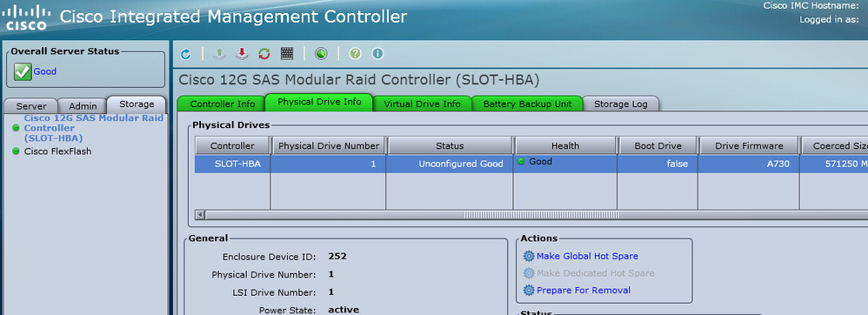Click the Prepare For Removal link
This screenshot has height=315, width=868.
tap(584, 290)
